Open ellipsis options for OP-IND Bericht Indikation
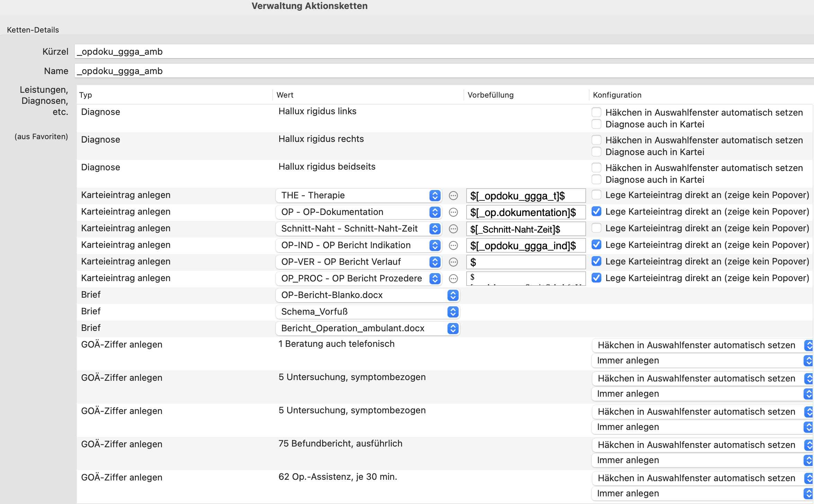The height and width of the screenshot is (504, 814). tap(453, 245)
